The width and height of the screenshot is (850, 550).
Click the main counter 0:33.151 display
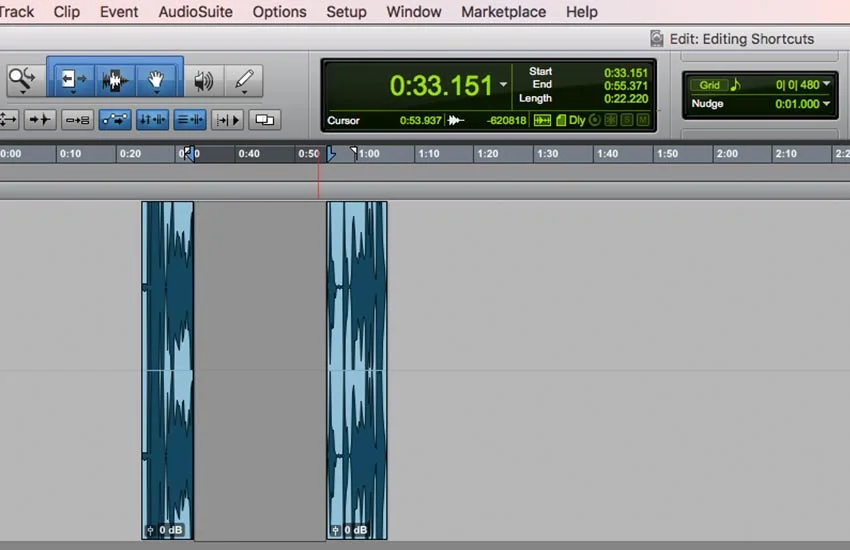(x=441, y=85)
